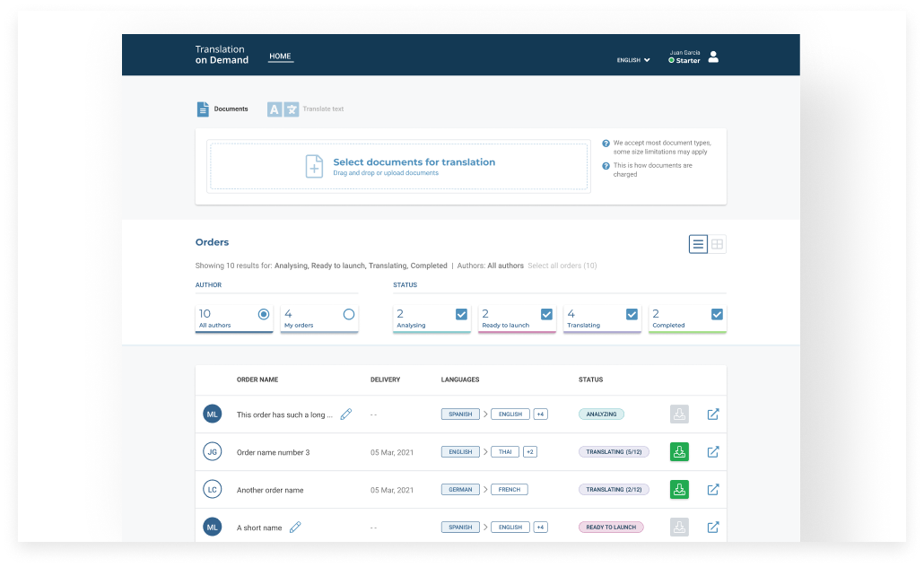Expand +4 languages on the long order row
Viewport: 924px width, 567px height.
[540, 414]
